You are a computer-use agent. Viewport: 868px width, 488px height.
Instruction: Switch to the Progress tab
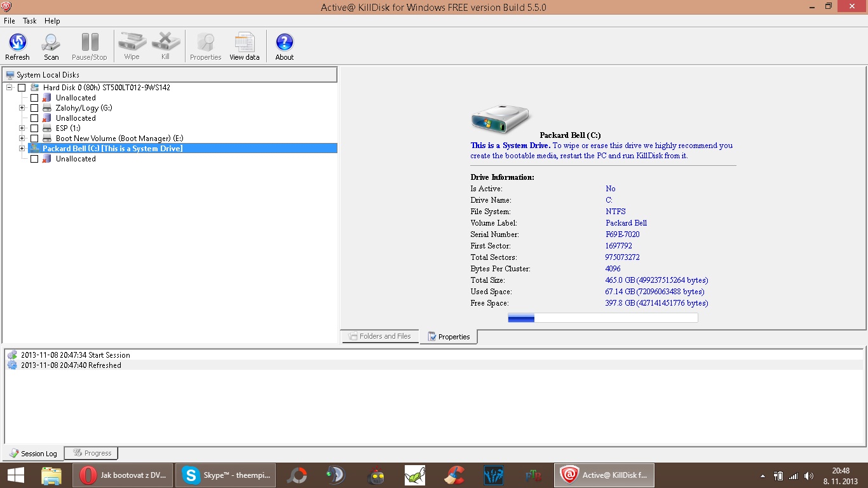pyautogui.click(x=91, y=453)
